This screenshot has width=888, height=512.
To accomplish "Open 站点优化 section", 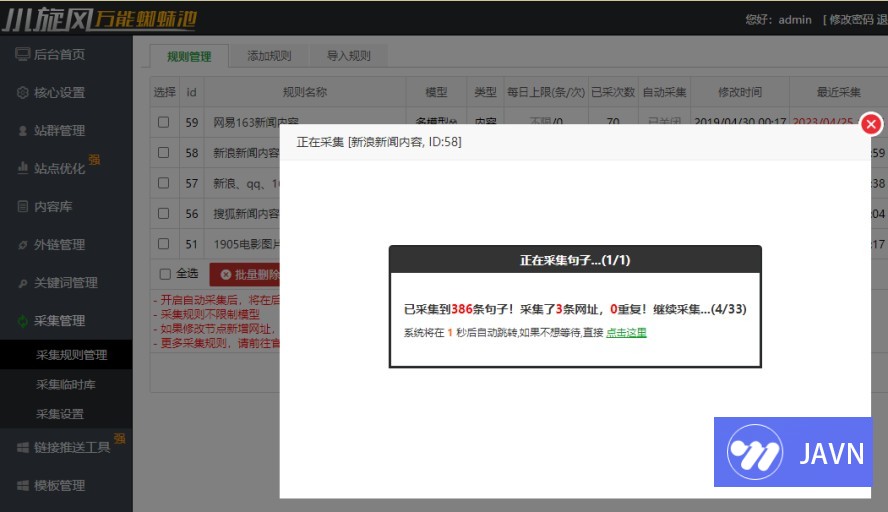I will tap(59, 168).
